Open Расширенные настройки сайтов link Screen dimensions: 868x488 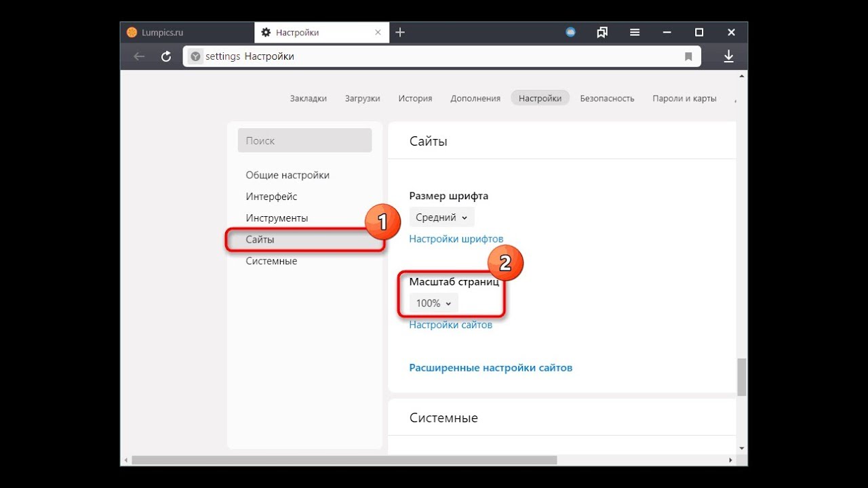tap(491, 367)
